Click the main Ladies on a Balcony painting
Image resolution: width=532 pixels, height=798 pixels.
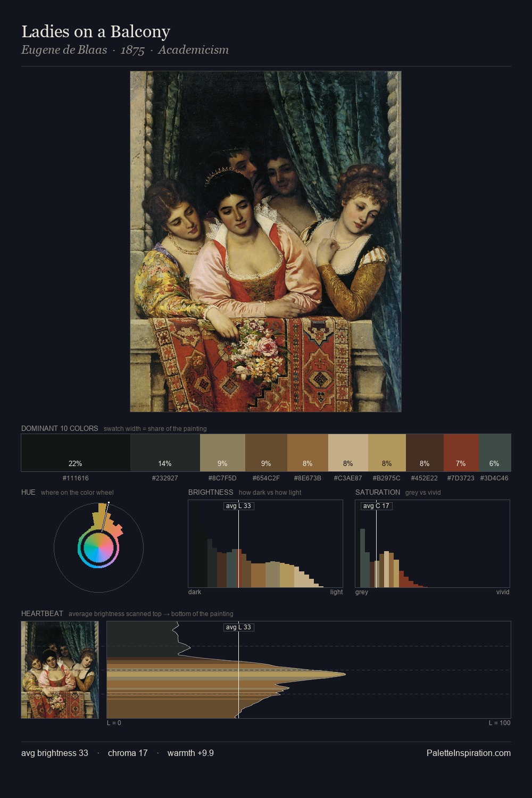[265, 242]
